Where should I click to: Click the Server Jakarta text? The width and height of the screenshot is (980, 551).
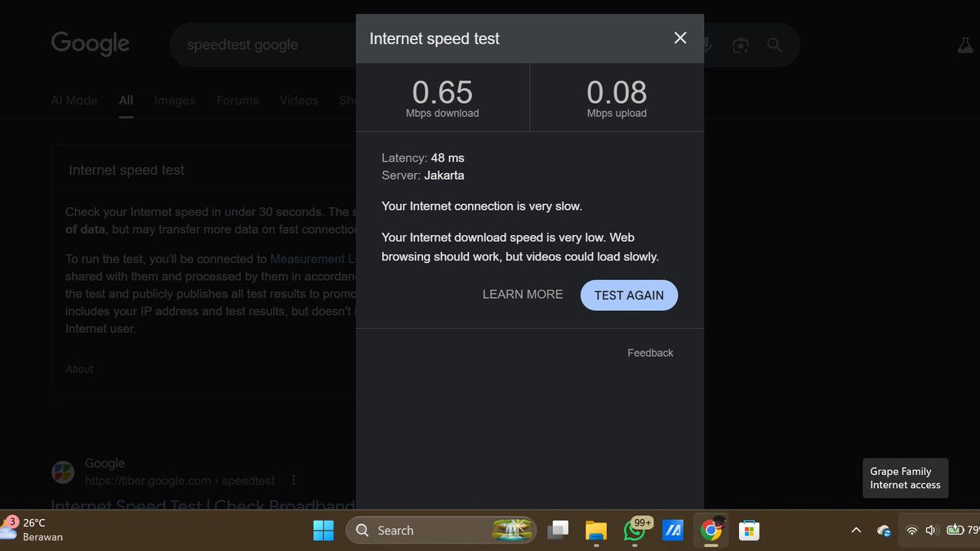point(423,175)
